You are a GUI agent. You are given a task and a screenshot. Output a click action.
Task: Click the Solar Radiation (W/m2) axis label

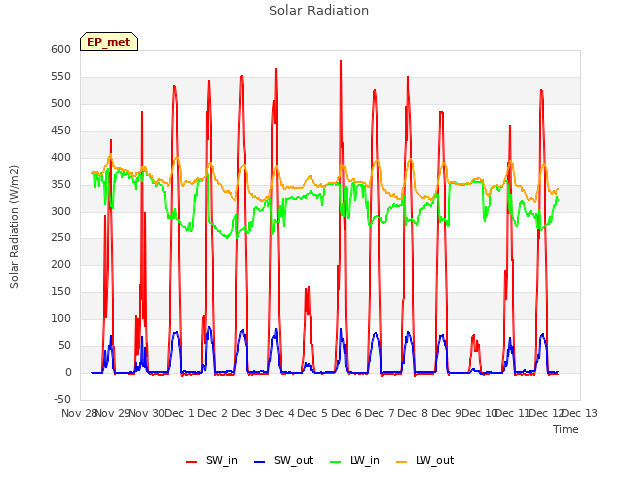click(14, 227)
